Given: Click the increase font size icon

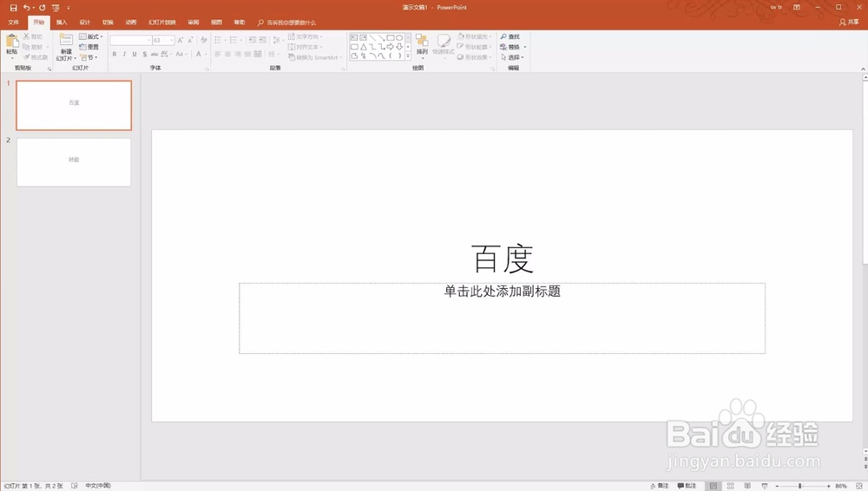Looking at the screenshot, I should pyautogui.click(x=181, y=40).
